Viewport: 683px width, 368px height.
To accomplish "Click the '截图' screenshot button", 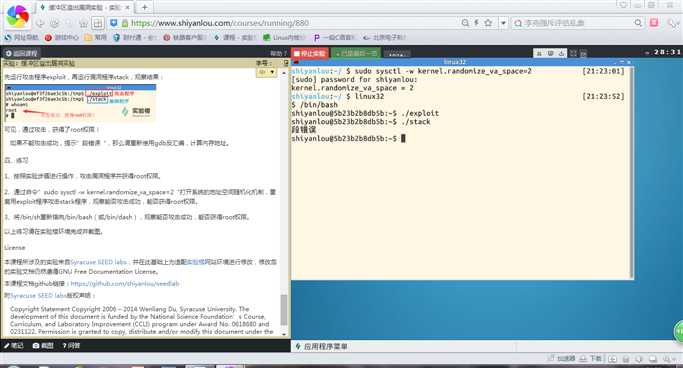I will pyautogui.click(x=43, y=345).
